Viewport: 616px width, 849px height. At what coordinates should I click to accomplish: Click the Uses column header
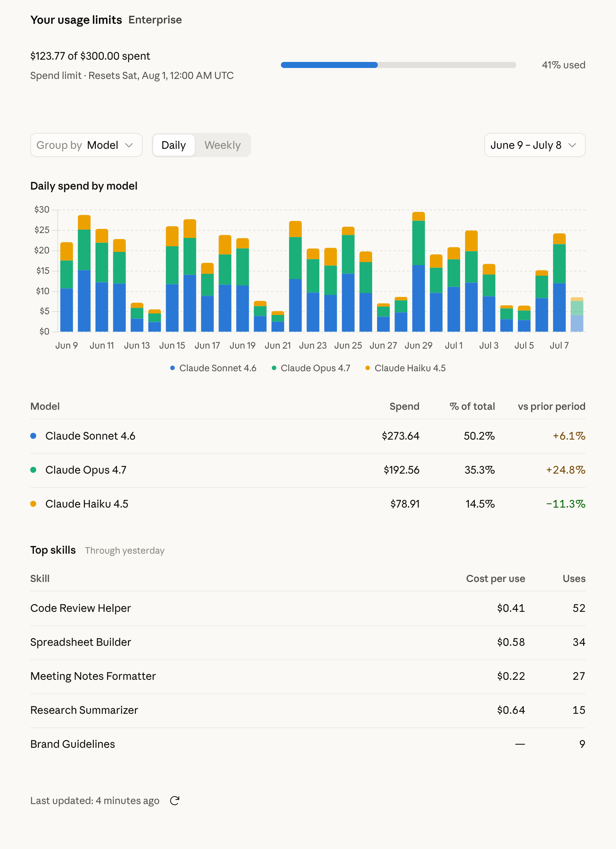click(x=574, y=579)
